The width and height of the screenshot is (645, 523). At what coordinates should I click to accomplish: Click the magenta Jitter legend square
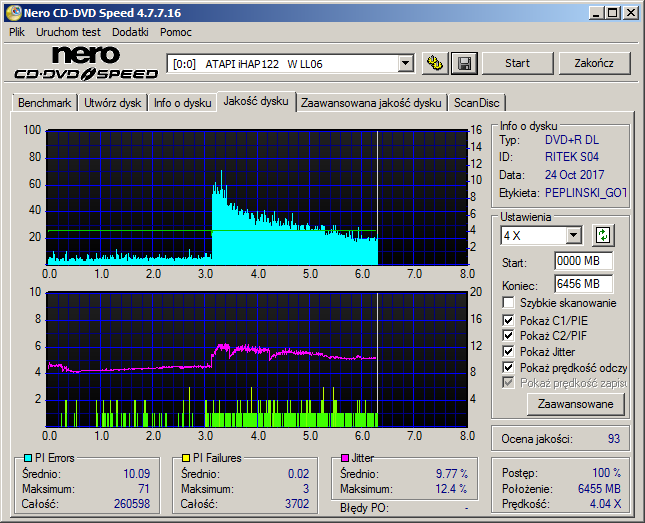tap(345, 458)
